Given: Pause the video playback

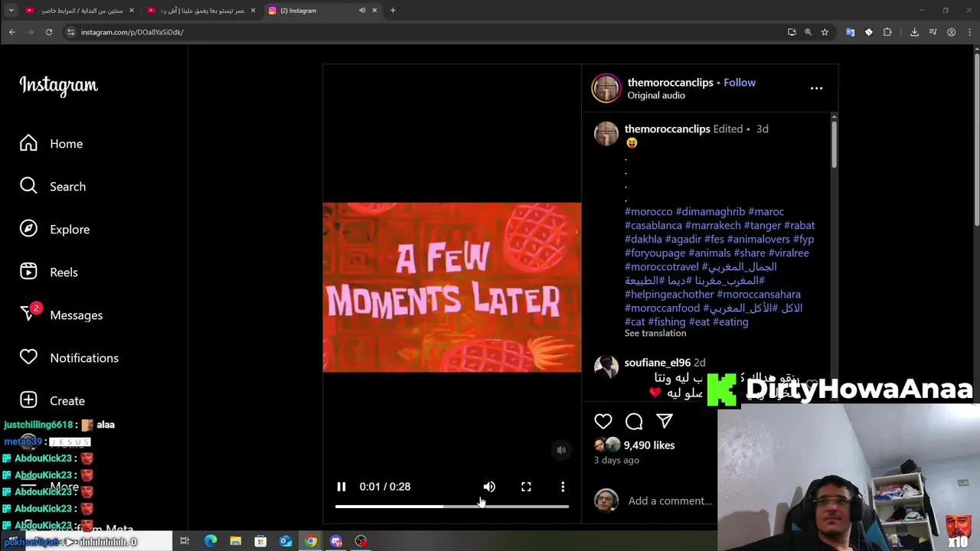Looking at the screenshot, I should 341,487.
